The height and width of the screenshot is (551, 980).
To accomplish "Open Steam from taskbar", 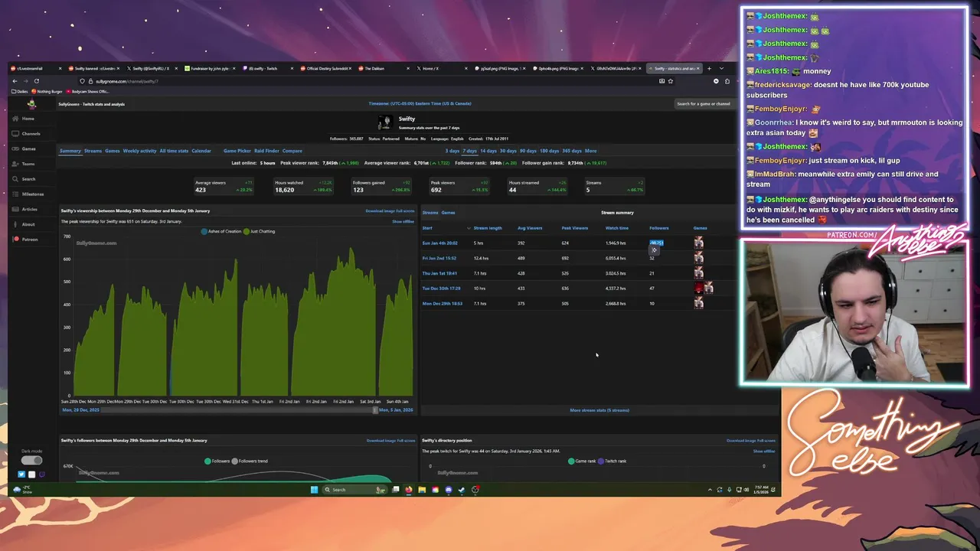I will pyautogui.click(x=462, y=490).
